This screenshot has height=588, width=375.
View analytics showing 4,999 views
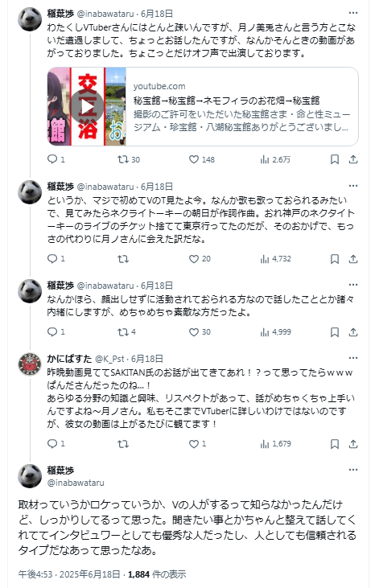pos(276,332)
